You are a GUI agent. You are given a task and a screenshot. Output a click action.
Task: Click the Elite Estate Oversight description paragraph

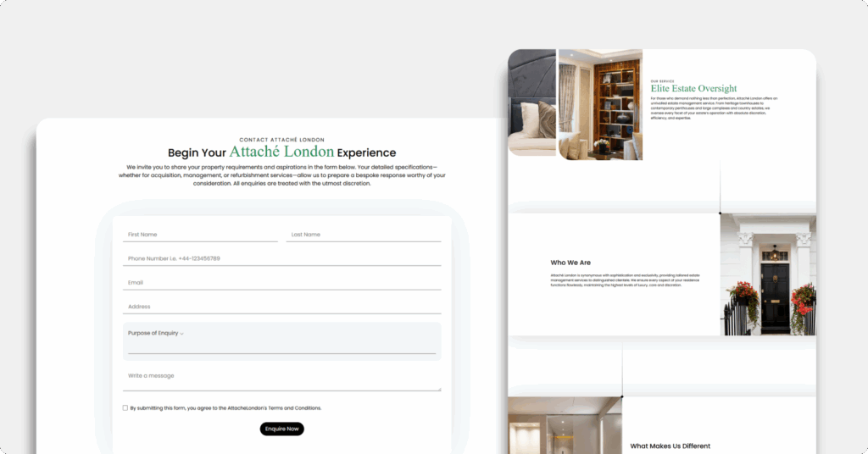714,108
